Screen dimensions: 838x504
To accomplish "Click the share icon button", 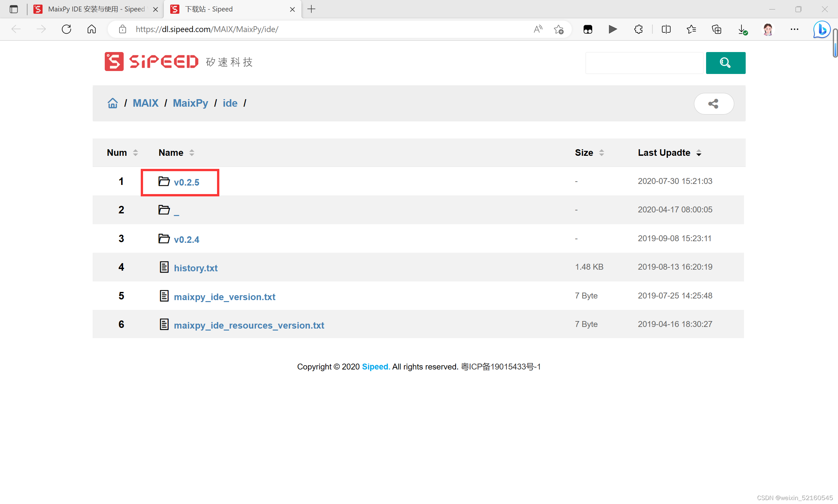I will (x=713, y=104).
